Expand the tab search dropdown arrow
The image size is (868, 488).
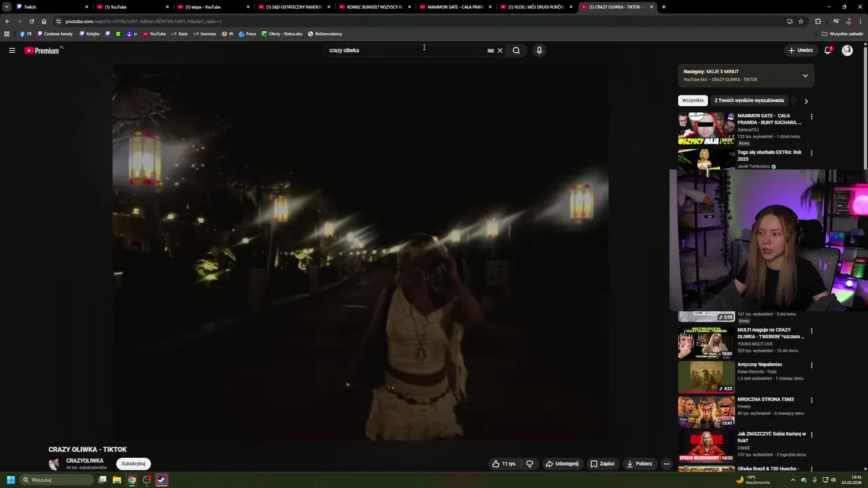point(7,7)
